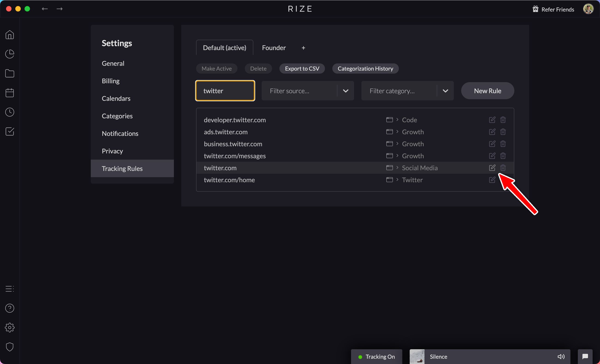Click the New Rule button

coord(488,91)
